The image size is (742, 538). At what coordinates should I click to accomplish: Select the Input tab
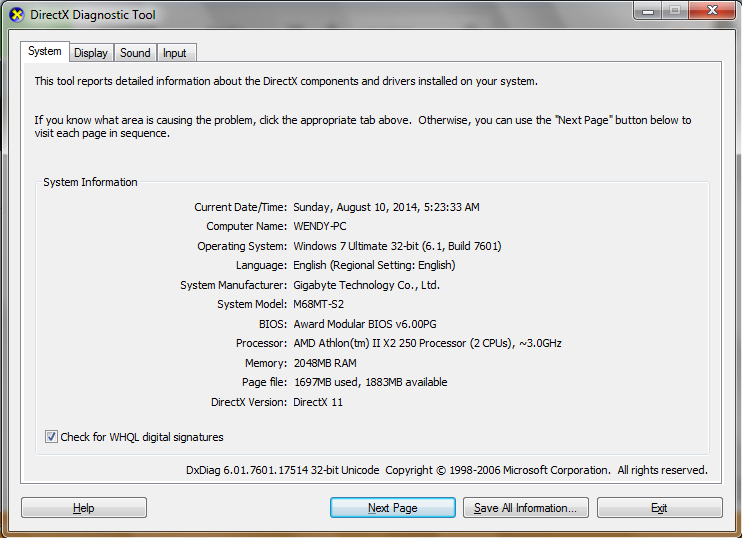click(x=175, y=53)
